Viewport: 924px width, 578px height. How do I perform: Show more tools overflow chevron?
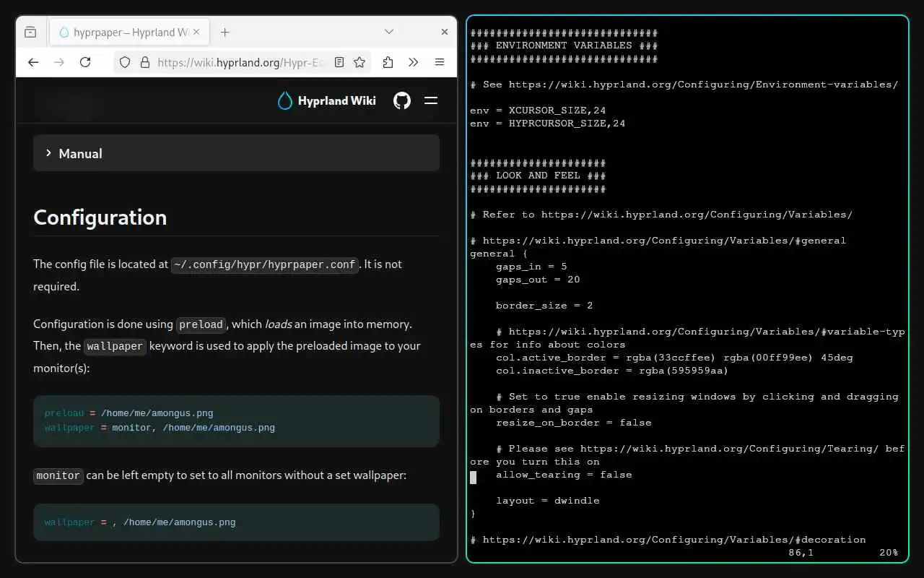[x=413, y=62]
